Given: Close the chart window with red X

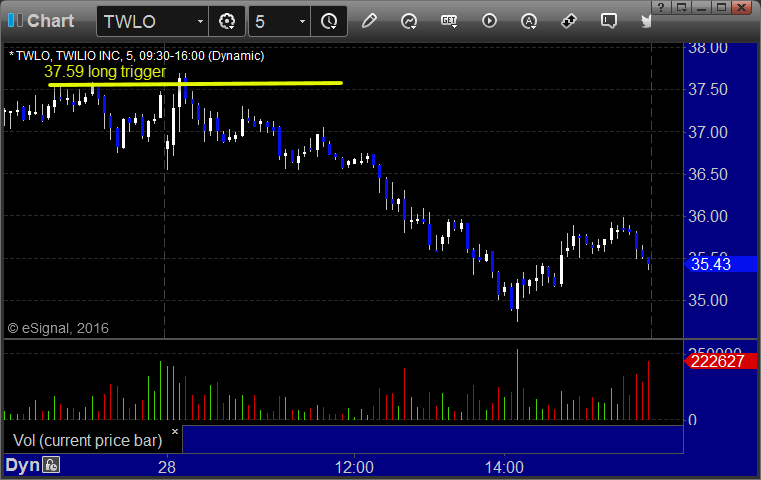Looking at the screenshot, I should (x=742, y=7).
